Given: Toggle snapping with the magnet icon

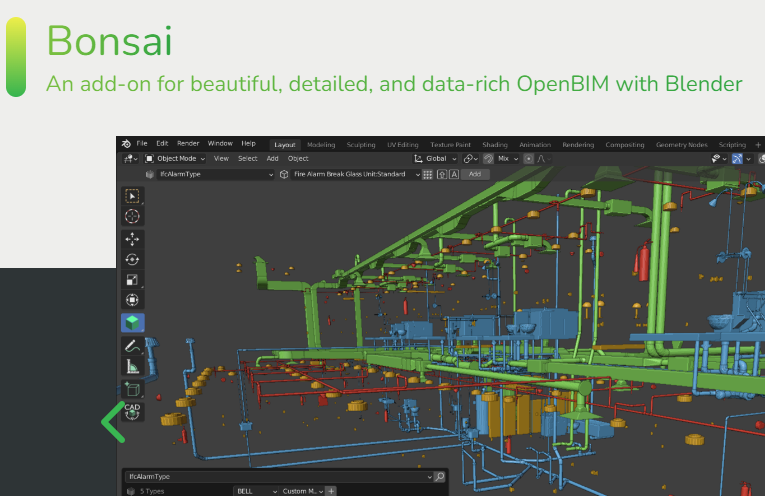Looking at the screenshot, I should point(488,159).
